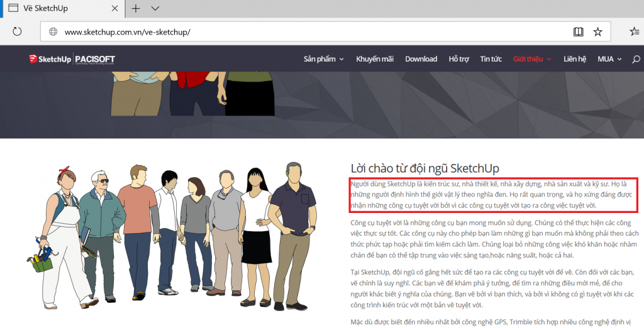
Task: Expand the Sản phẩm menu
Action: [324, 59]
